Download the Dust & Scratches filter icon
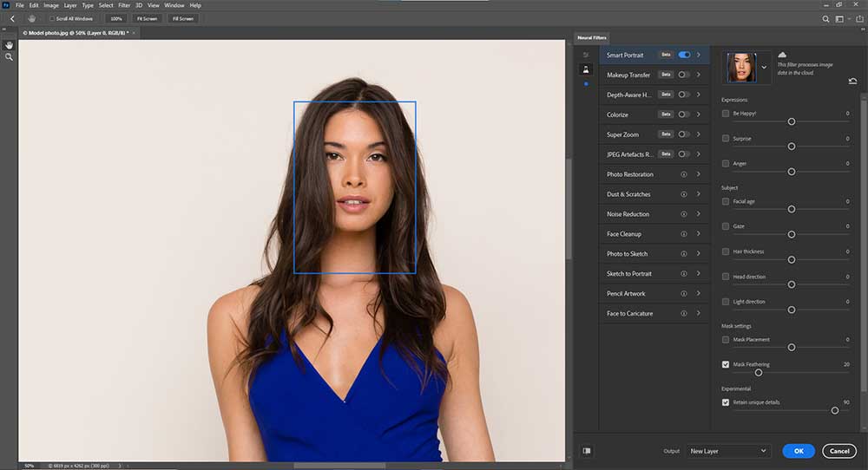The width and height of the screenshot is (868, 470). point(684,194)
